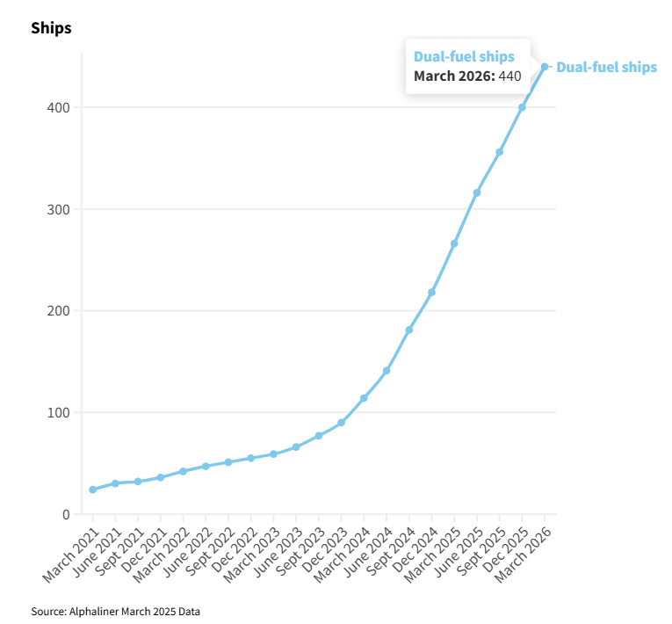The image size is (672, 624).
Task: Select the Dec 2025 data point
Action: (522, 107)
